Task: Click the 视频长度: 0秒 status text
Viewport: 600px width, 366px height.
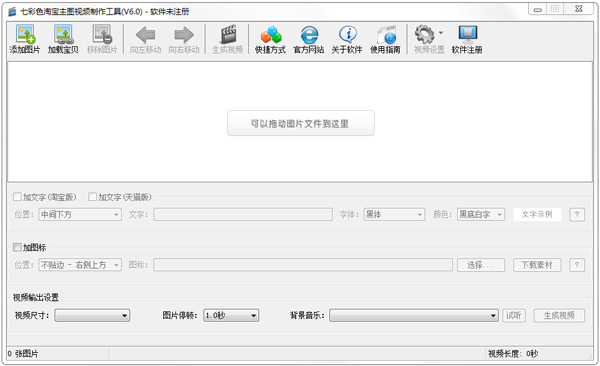Action: [x=513, y=354]
